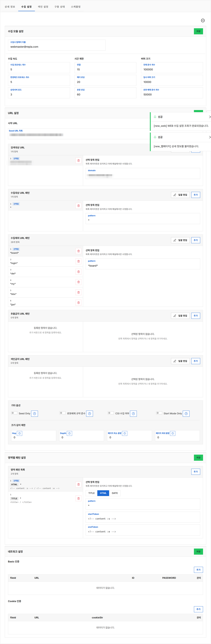Viewport: 211px width, 644px height.
Task: Delete the *board* exclusion pattern
Action: tap(78, 251)
